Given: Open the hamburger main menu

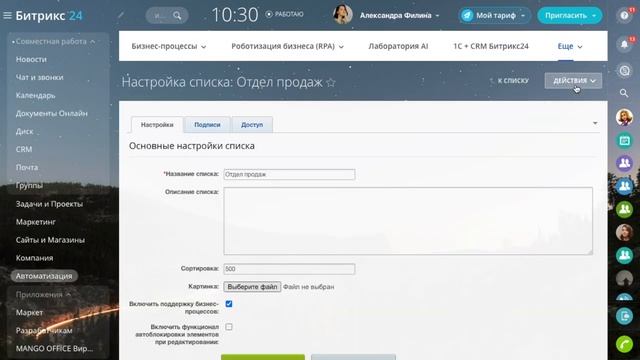Looking at the screenshot, I should [7, 16].
